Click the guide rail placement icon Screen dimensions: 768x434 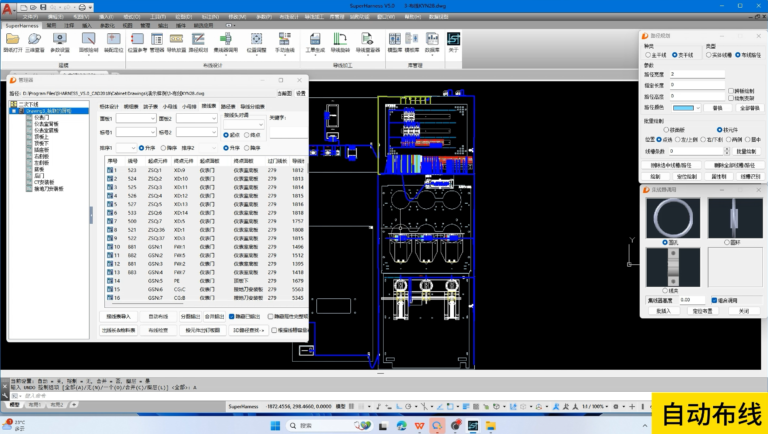coord(176,39)
